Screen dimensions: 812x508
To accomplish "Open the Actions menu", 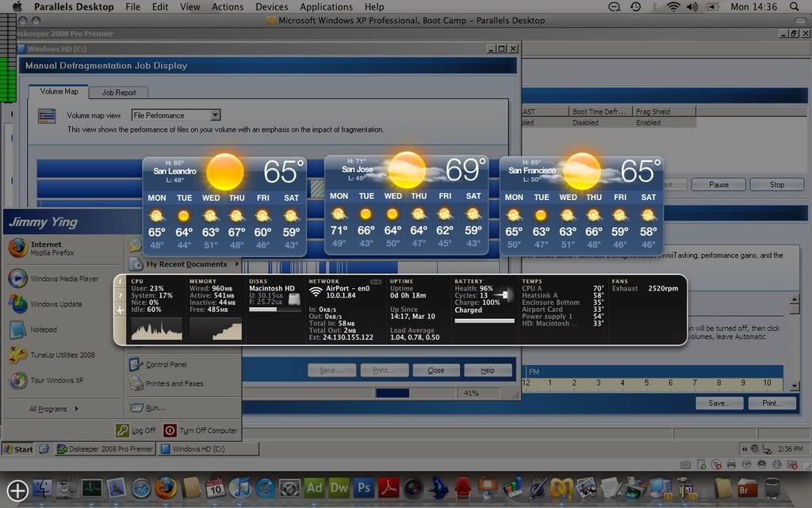I will pos(228,6).
